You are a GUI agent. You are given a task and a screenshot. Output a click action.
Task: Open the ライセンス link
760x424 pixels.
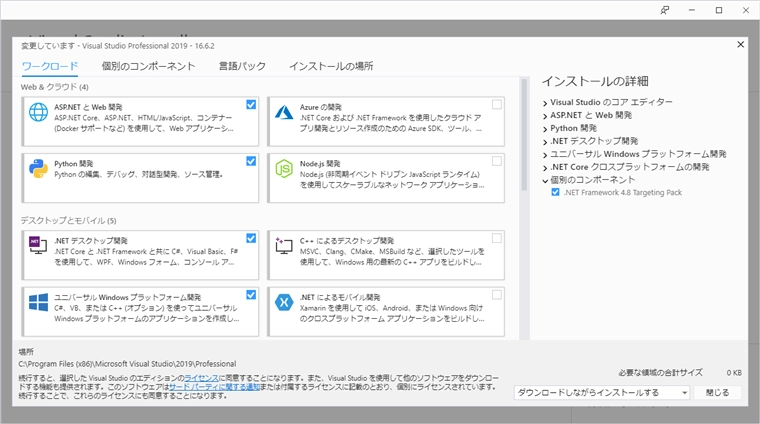pyautogui.click(x=201, y=378)
